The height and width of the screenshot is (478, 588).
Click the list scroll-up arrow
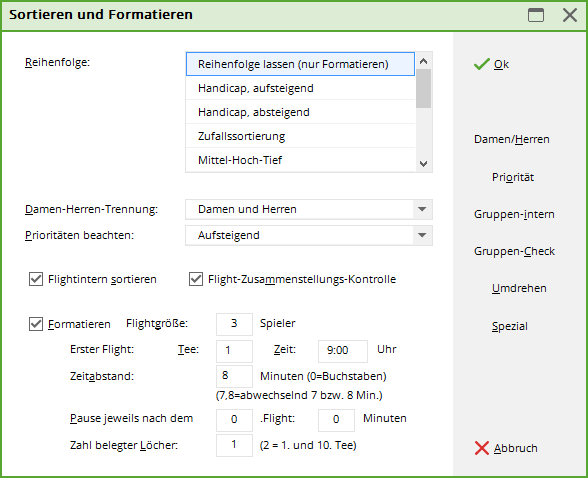pos(424,61)
